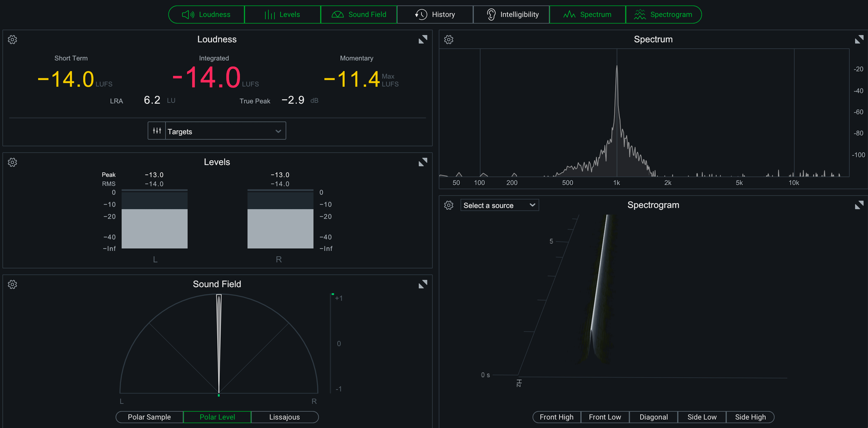The image size is (868, 428).
Task: Open Loudness panel settings gear
Action: coord(13,40)
